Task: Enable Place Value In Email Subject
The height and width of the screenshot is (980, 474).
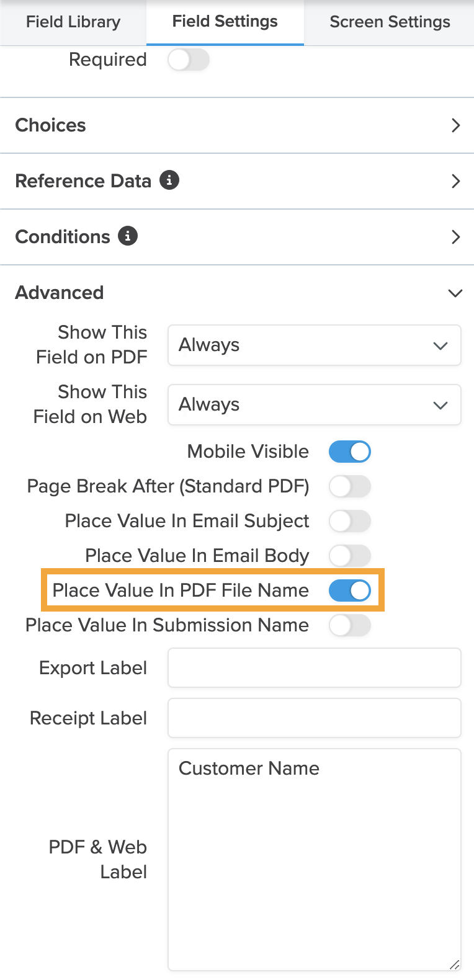Action: click(350, 521)
